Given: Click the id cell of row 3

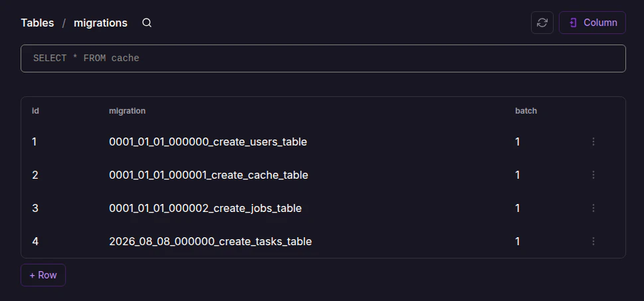Looking at the screenshot, I should (x=35, y=208).
